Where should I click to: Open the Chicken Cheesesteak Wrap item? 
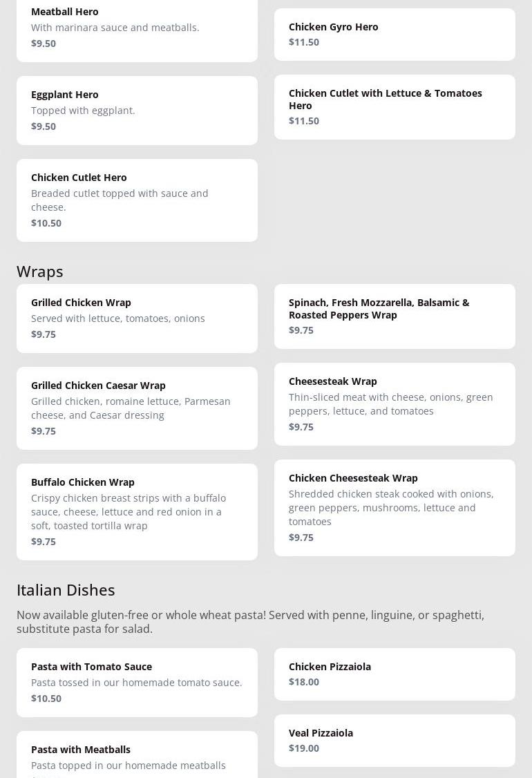[x=395, y=508]
